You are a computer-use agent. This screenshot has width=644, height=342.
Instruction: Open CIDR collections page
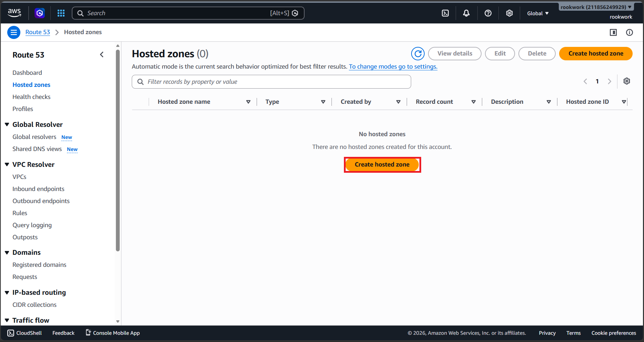pyautogui.click(x=34, y=305)
